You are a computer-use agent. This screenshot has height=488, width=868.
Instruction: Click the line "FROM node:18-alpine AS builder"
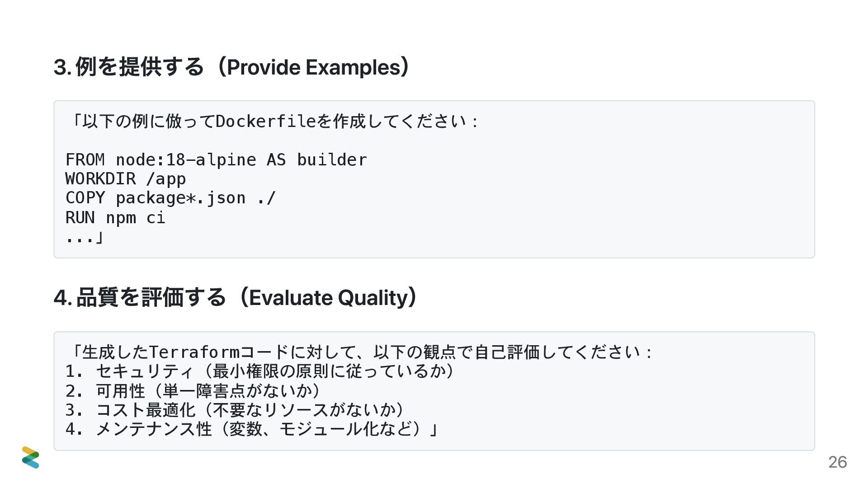point(216,160)
